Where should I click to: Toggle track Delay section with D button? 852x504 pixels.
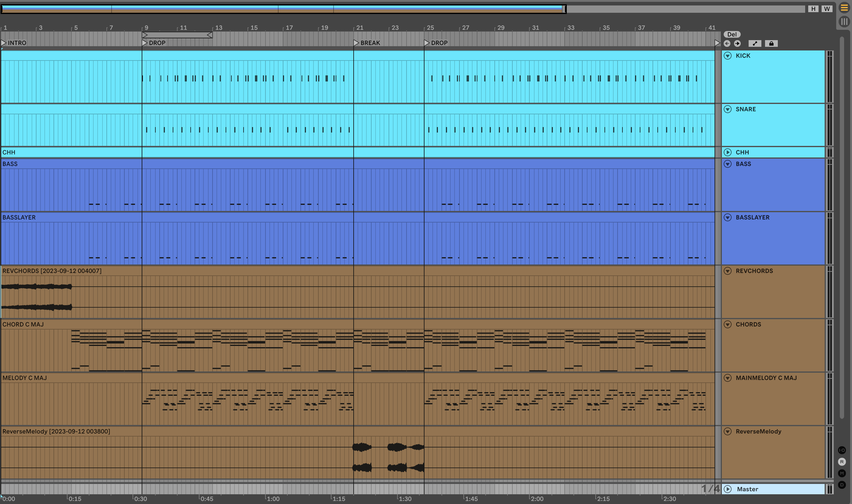pyautogui.click(x=842, y=485)
